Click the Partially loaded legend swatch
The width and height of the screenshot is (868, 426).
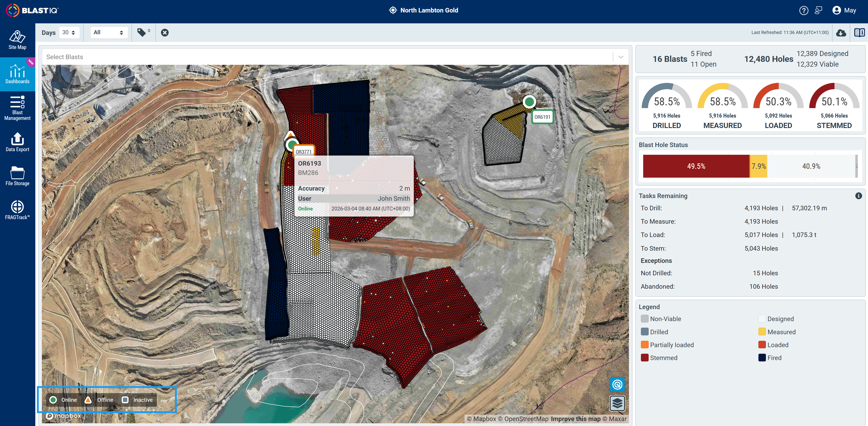coord(645,345)
